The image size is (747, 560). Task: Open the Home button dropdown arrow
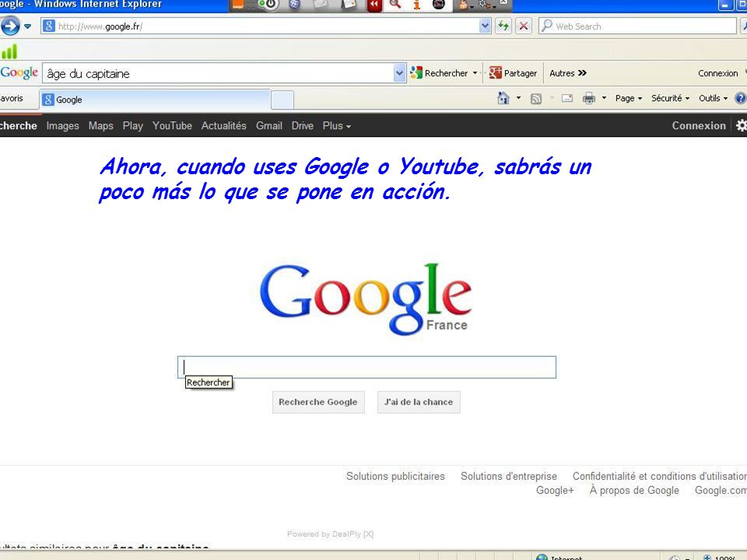[519, 98]
